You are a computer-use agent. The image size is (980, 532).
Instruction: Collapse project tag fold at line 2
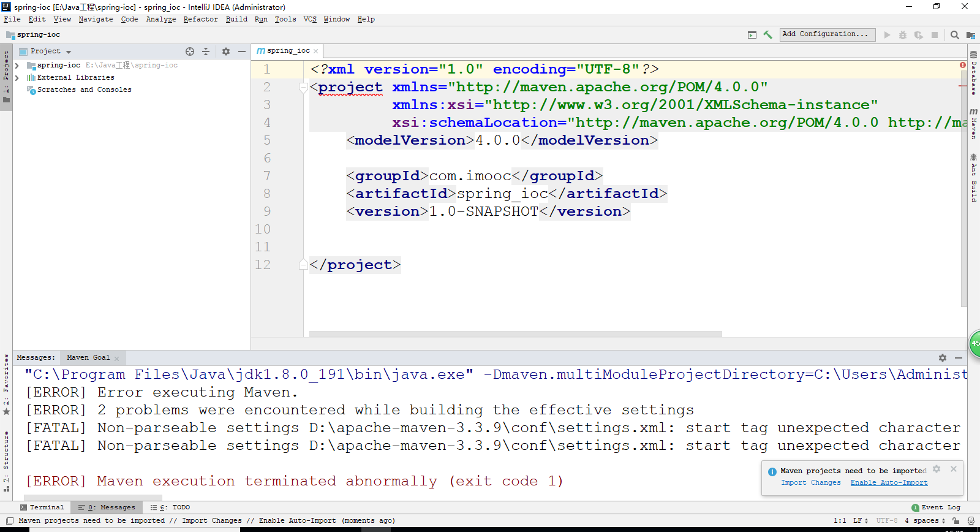303,87
